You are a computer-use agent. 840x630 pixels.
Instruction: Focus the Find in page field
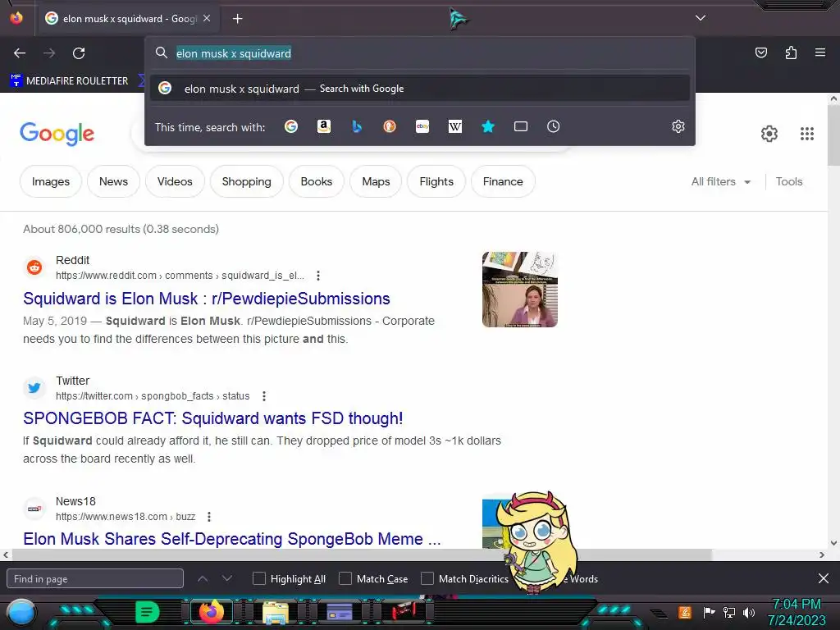[x=95, y=578]
